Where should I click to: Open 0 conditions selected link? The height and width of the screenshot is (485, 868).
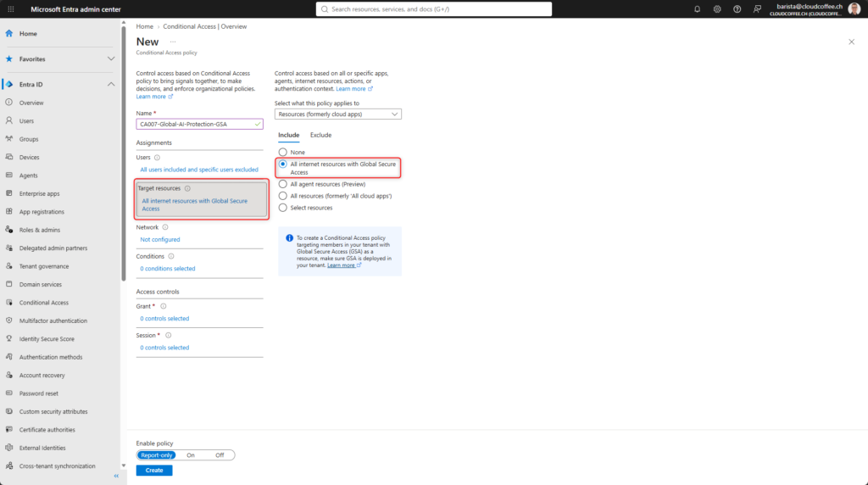[167, 269]
